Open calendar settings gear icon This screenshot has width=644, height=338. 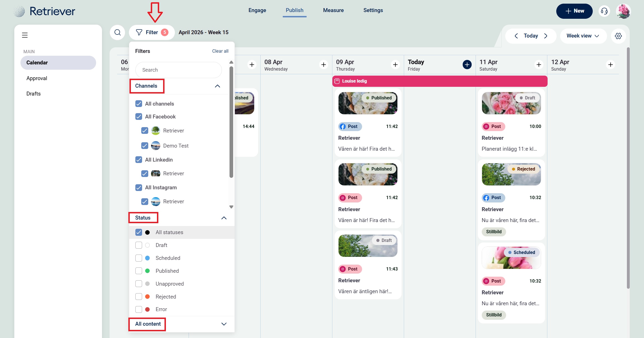point(618,36)
